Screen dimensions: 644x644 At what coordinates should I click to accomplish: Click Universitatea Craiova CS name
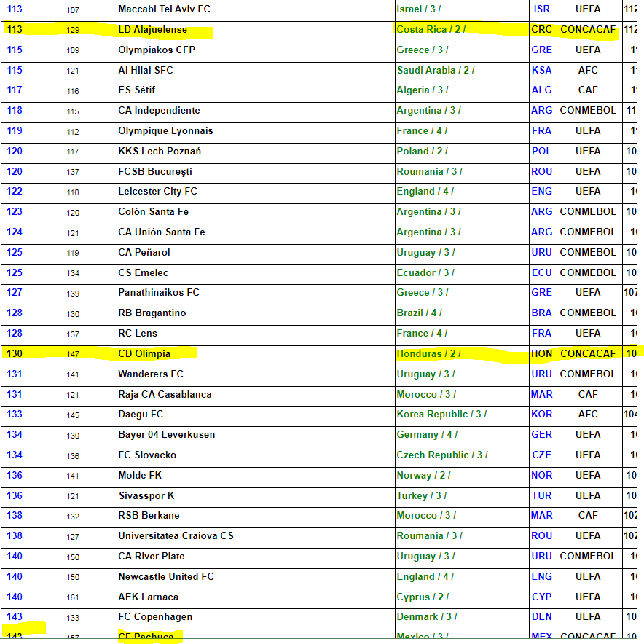point(176,536)
